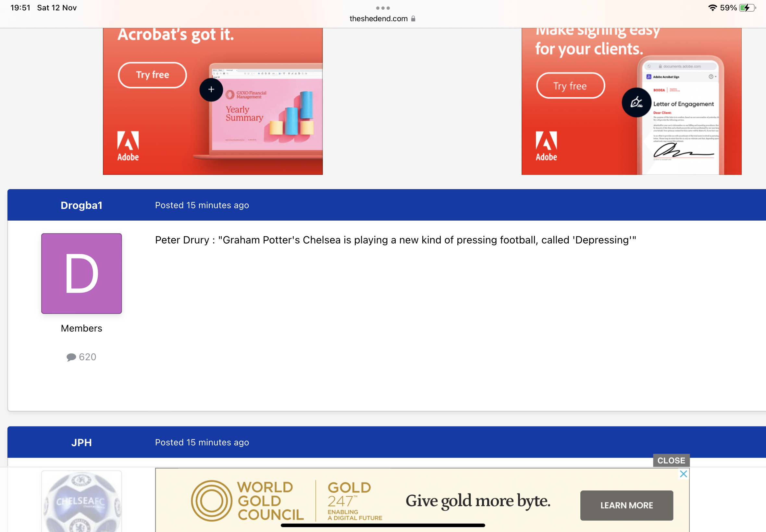Click Drogba1's Posted 15 minutes ago timestamp
The image size is (766, 532).
[202, 205]
